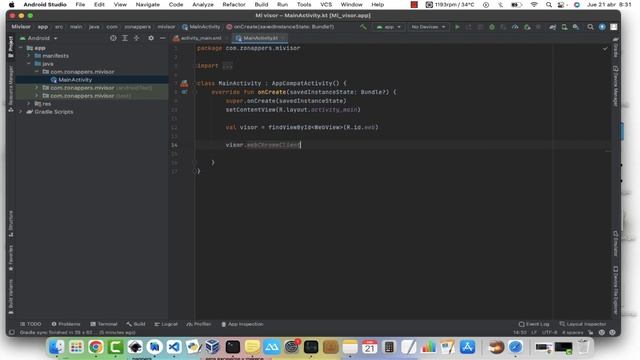Open Finder from the Dock
This screenshot has height=360, width=640.
point(56,347)
